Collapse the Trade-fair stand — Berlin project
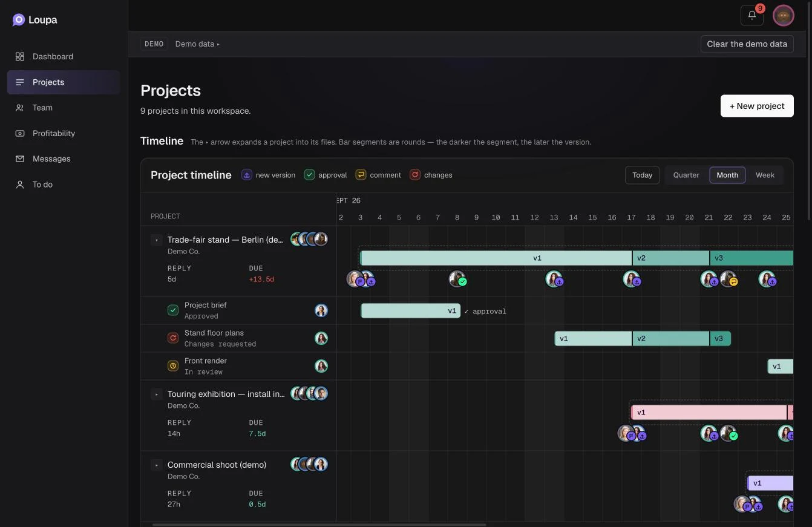Image resolution: width=812 pixels, height=527 pixels. pyautogui.click(x=157, y=240)
